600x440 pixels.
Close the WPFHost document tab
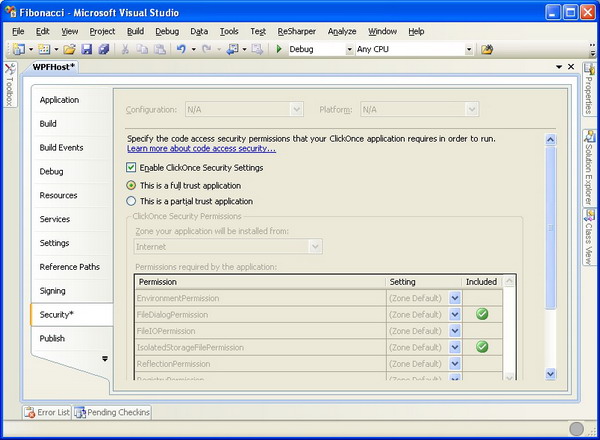pos(571,67)
